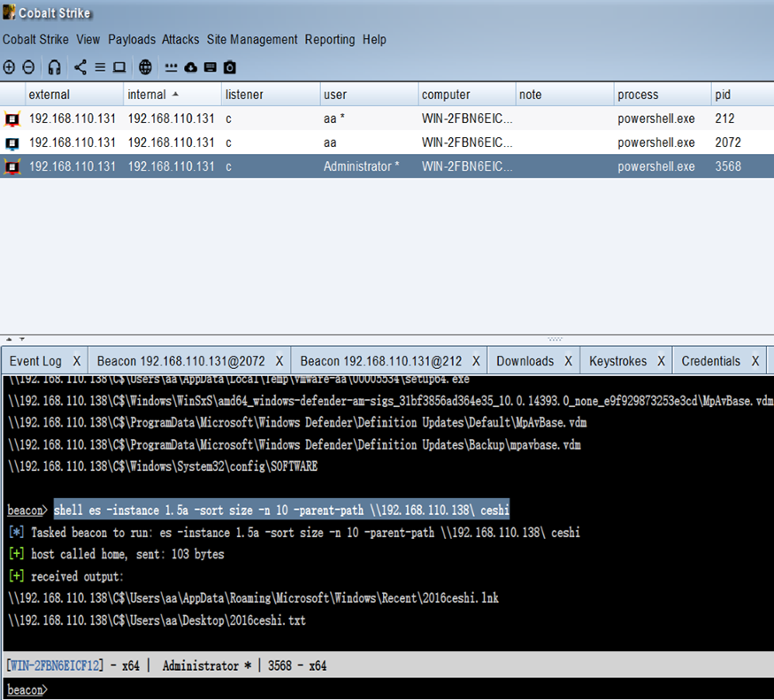Screen dimensions: 774x700
Task: Sort by the computer column header
Action: 466,95
